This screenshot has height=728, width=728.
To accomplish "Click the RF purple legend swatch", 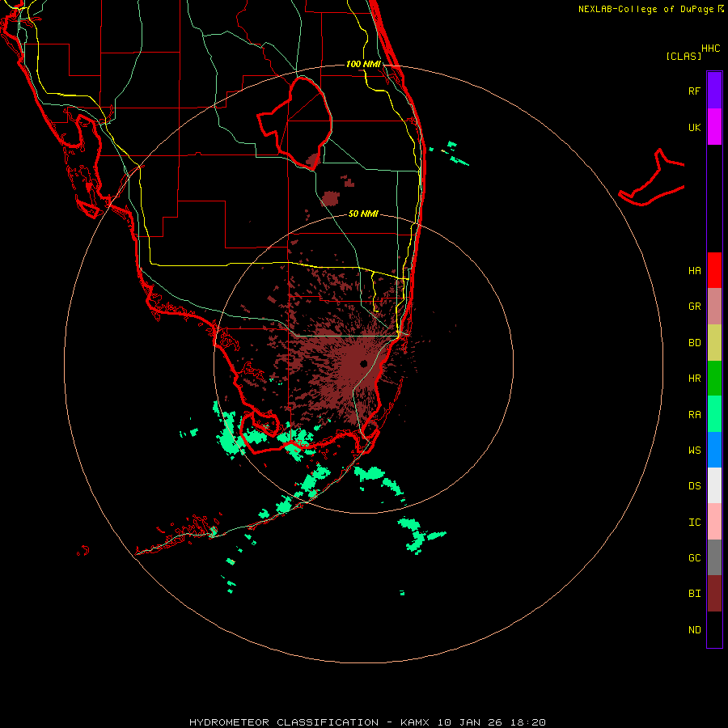I will pos(714,91).
